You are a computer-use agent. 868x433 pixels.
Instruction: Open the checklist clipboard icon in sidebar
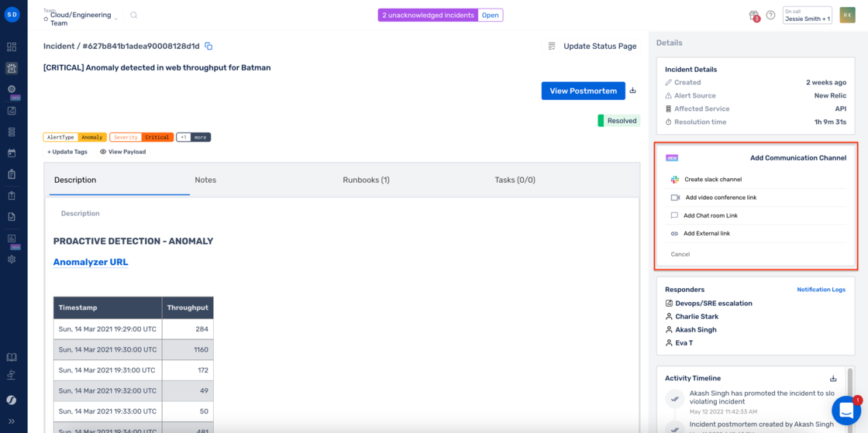click(x=12, y=174)
